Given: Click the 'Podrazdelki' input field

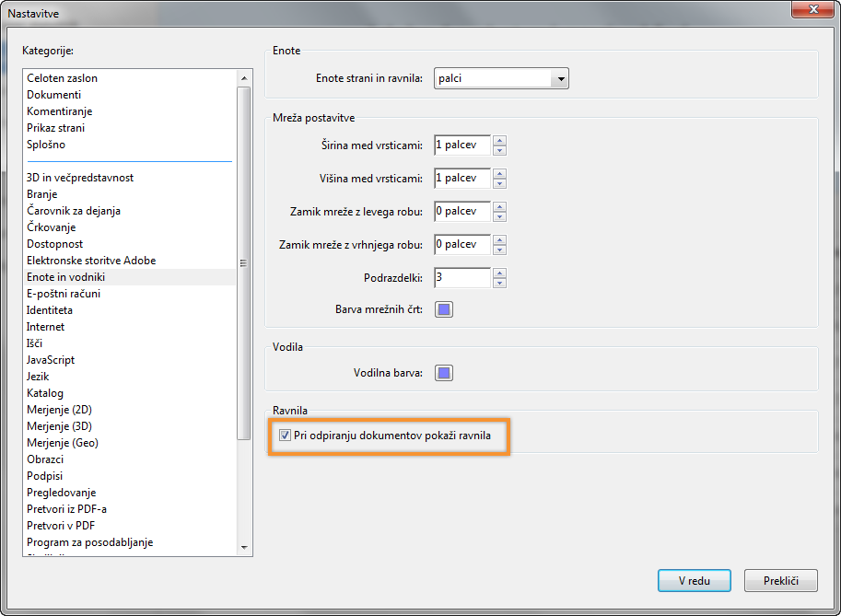Looking at the screenshot, I should pos(462,278).
